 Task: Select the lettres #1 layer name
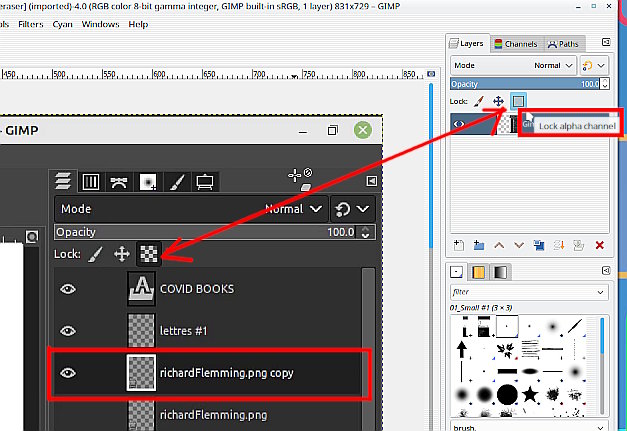[184, 331]
